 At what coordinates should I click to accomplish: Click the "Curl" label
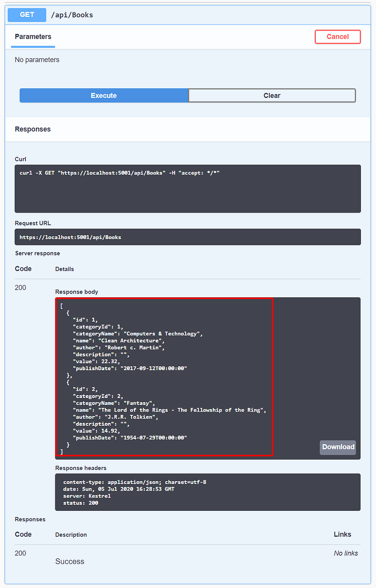coord(21,159)
